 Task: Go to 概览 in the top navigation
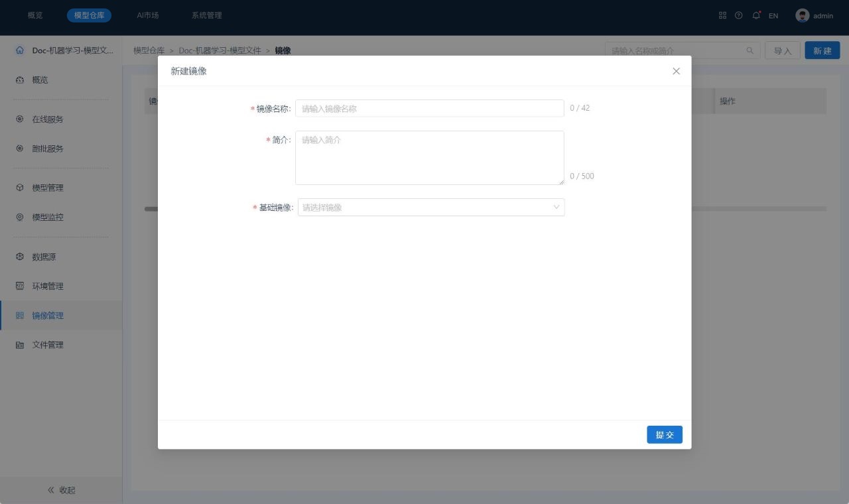coord(35,15)
